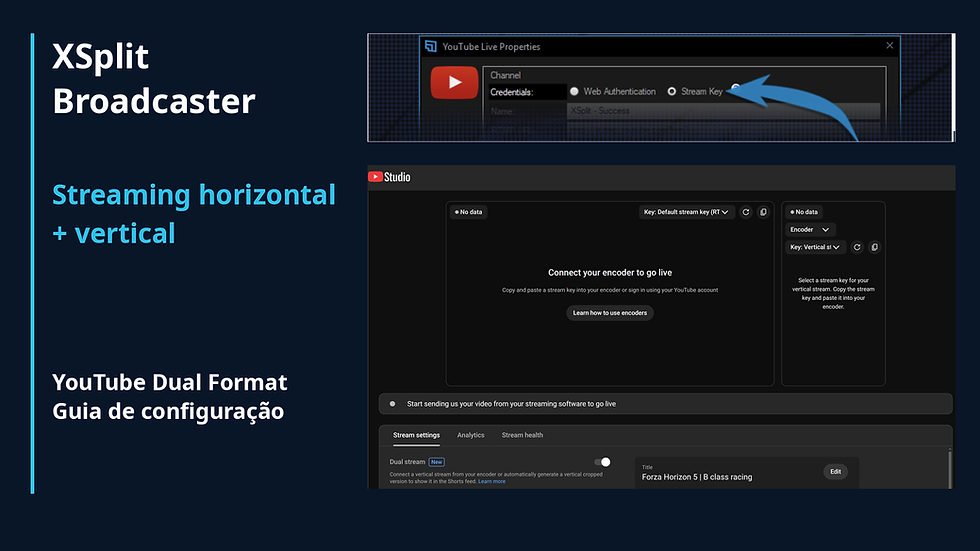
Task: Open the Key: Vertical stream key dropdown
Action: coord(815,247)
